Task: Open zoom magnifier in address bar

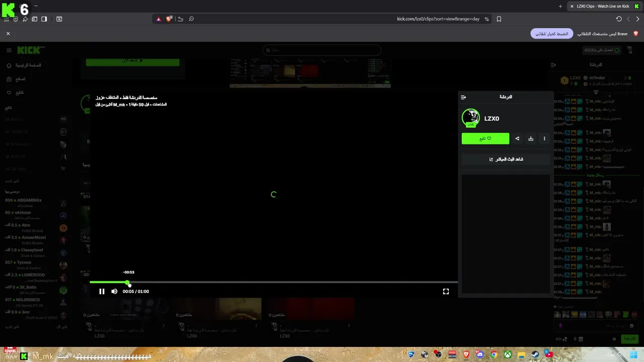Action: pyautogui.click(x=191, y=19)
